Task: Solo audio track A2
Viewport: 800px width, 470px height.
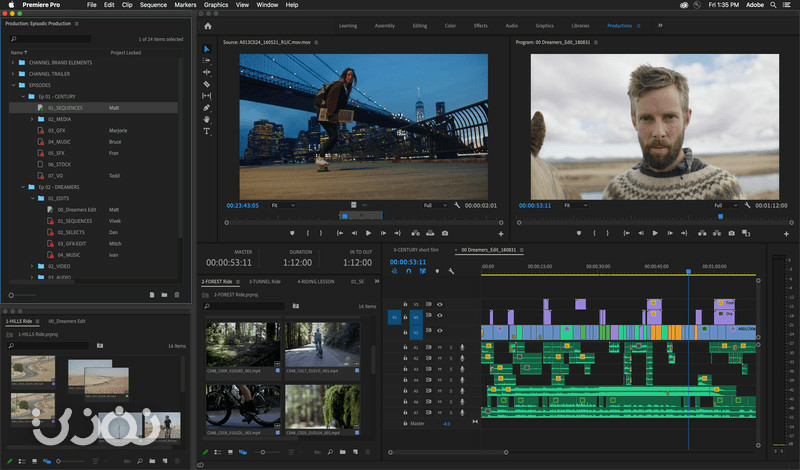Action: [x=451, y=358]
